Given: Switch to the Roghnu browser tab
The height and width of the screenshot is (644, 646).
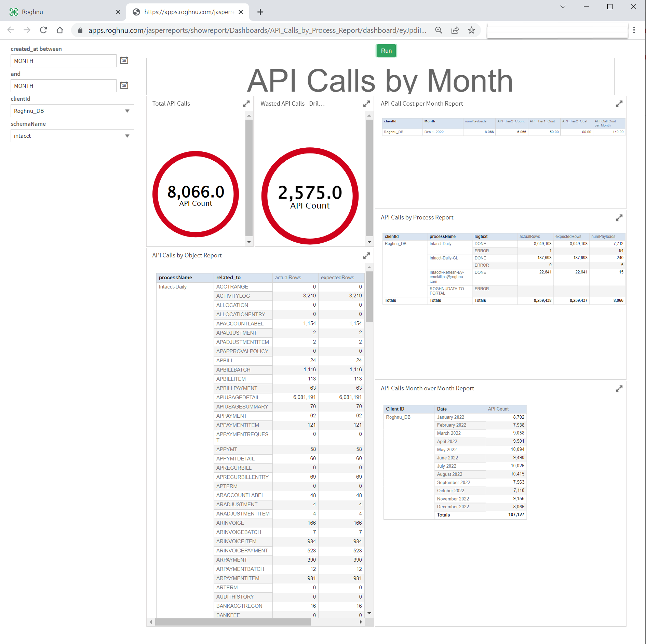Looking at the screenshot, I should point(62,12).
